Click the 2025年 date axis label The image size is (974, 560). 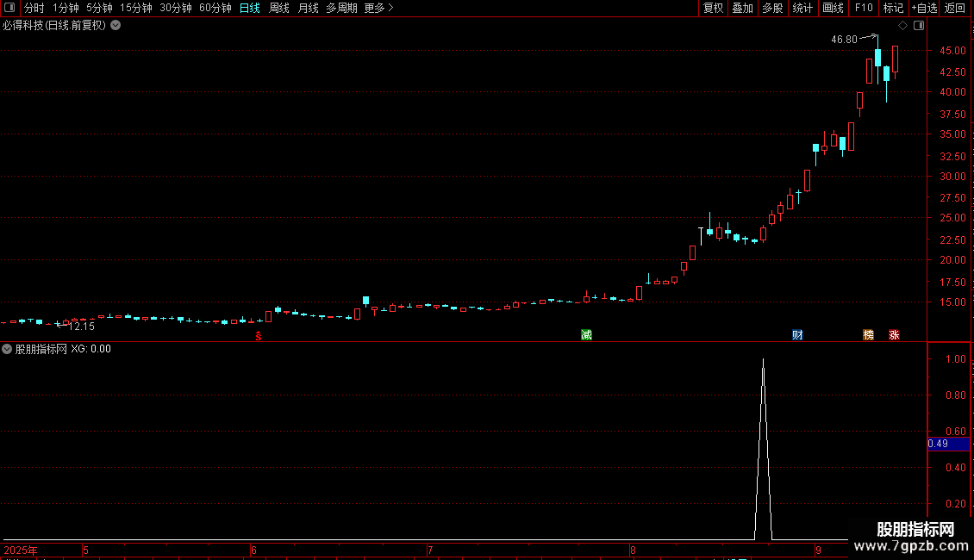[x=21, y=550]
